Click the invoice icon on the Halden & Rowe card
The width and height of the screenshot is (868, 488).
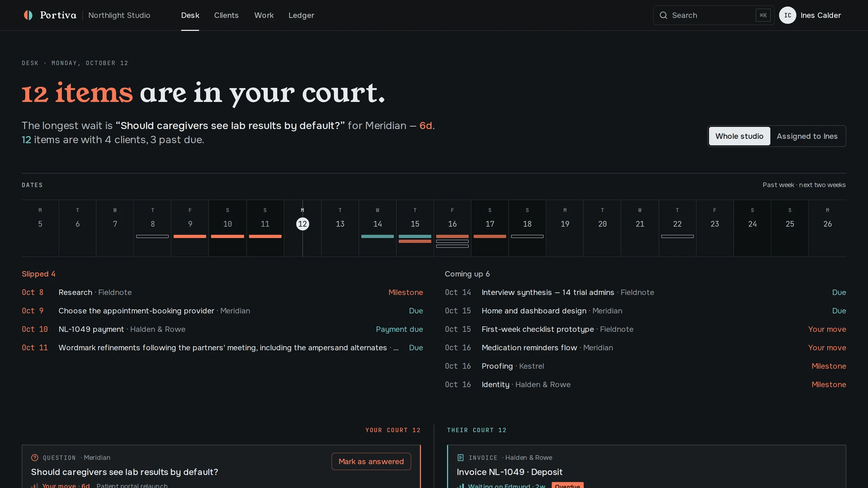click(x=460, y=458)
